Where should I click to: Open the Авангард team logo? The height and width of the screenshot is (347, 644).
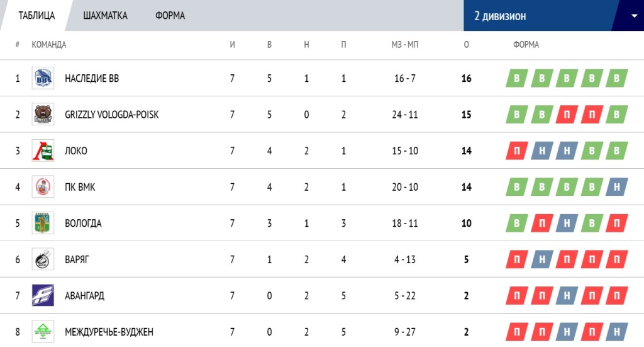tap(43, 295)
